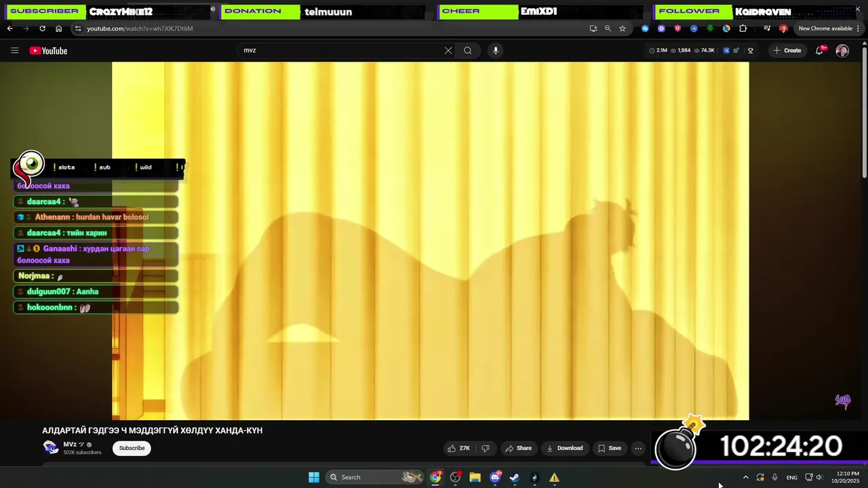
Task: Open Steam from the taskbar
Action: 515,477
